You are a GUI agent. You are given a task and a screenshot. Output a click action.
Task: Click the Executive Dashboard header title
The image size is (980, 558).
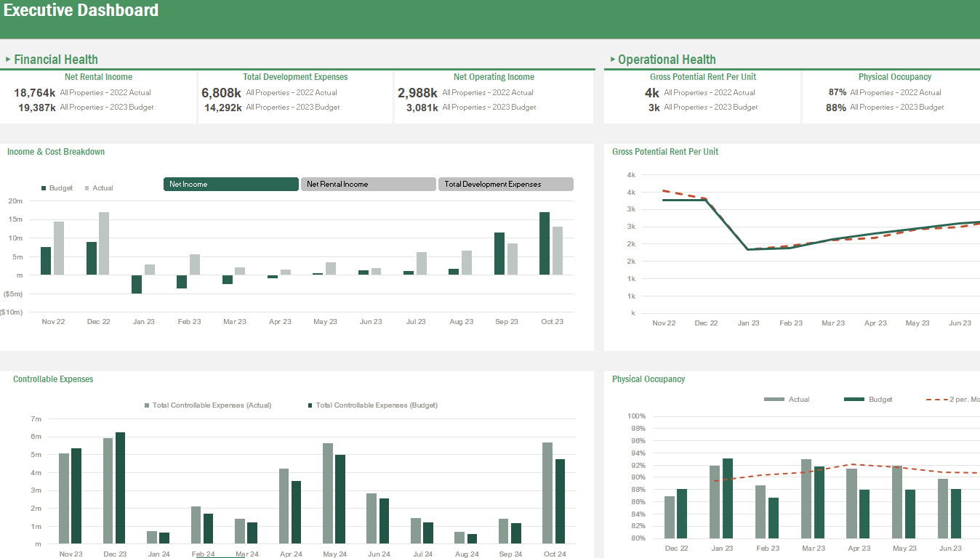(x=81, y=10)
